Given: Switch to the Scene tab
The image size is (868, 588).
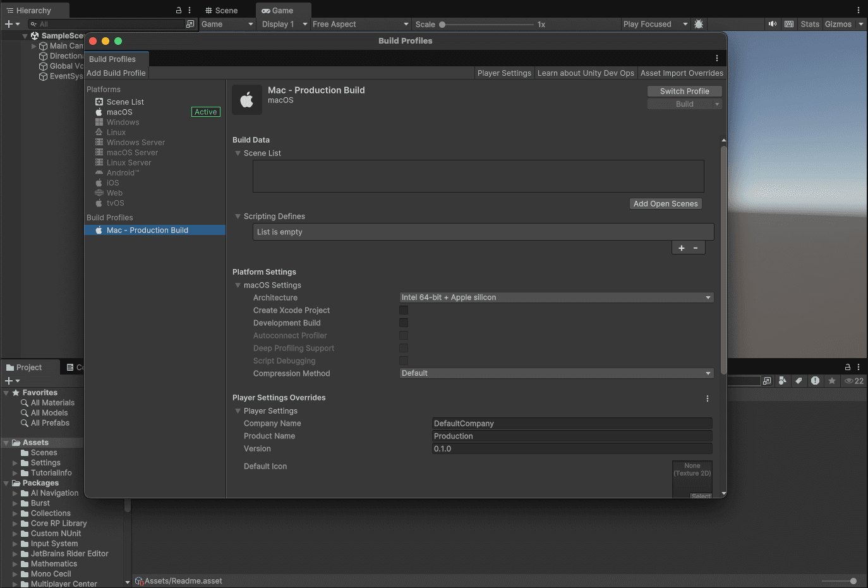Looking at the screenshot, I should pos(222,11).
